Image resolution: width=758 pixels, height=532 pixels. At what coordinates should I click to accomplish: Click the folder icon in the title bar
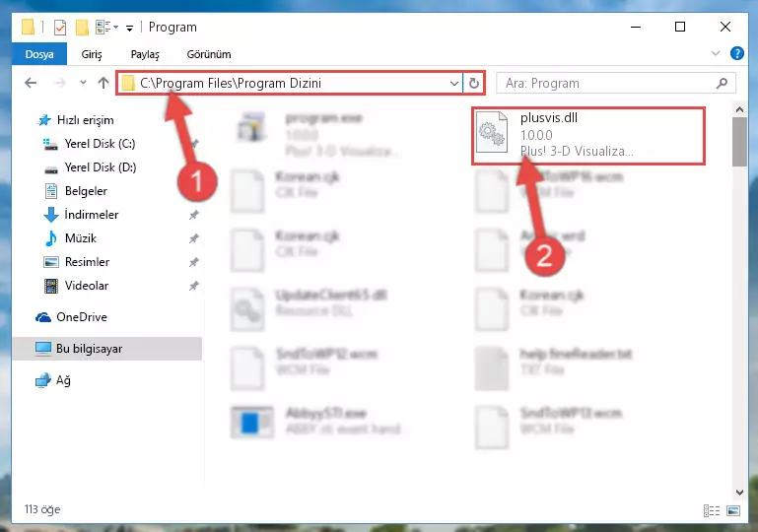pyautogui.click(x=28, y=27)
